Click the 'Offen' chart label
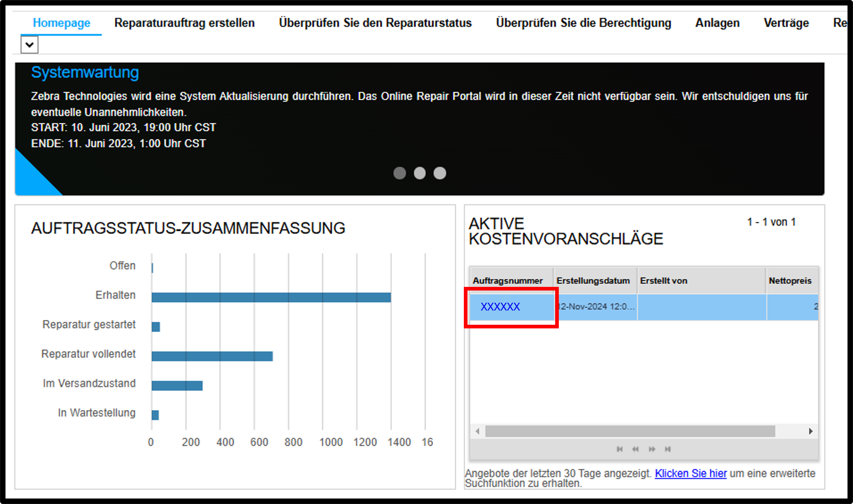The width and height of the screenshot is (853, 504). 122,265
